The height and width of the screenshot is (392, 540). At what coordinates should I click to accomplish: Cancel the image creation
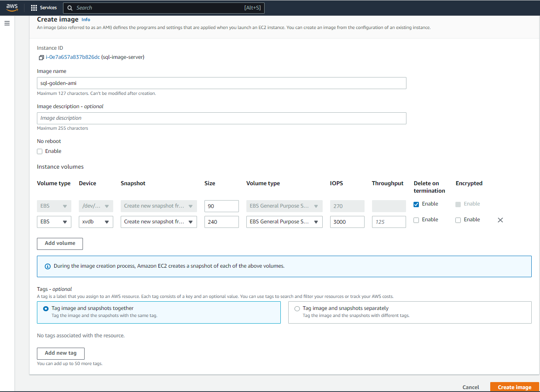point(471,387)
